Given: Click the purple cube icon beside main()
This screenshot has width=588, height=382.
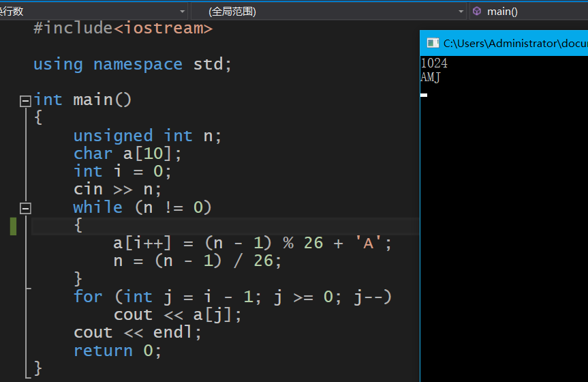Looking at the screenshot, I should tap(477, 12).
